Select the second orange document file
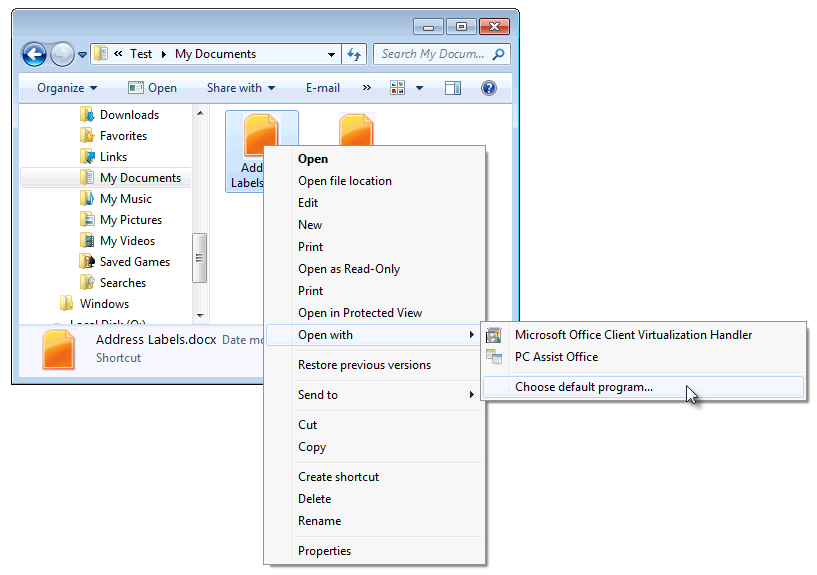Viewport: 817px width, 575px height. 356,130
